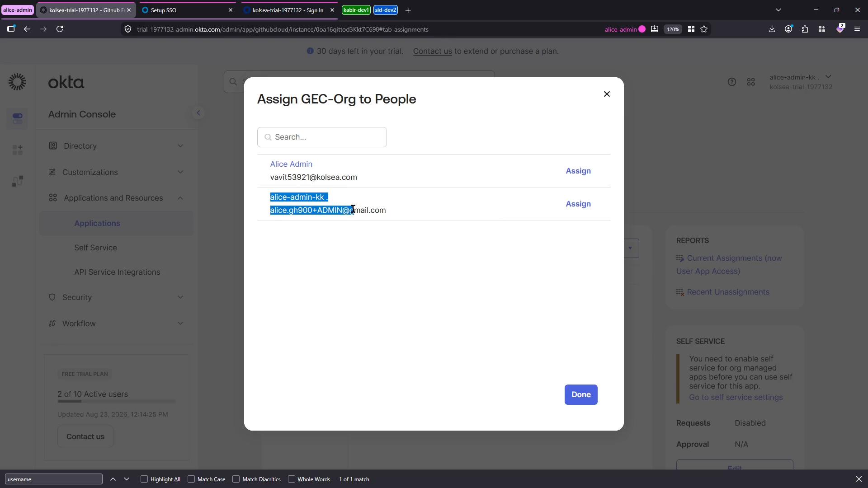
Task: Switch to Setup SSO tab
Action: tap(186, 10)
